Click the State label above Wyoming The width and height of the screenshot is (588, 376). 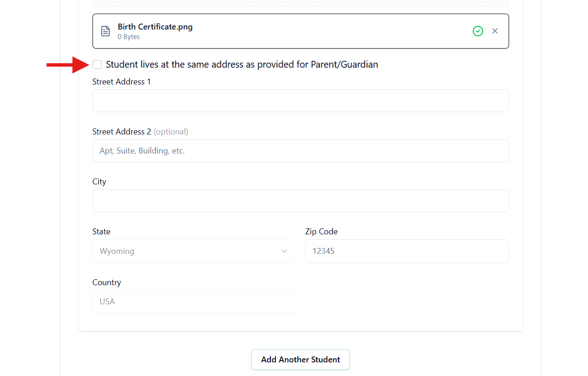click(101, 232)
